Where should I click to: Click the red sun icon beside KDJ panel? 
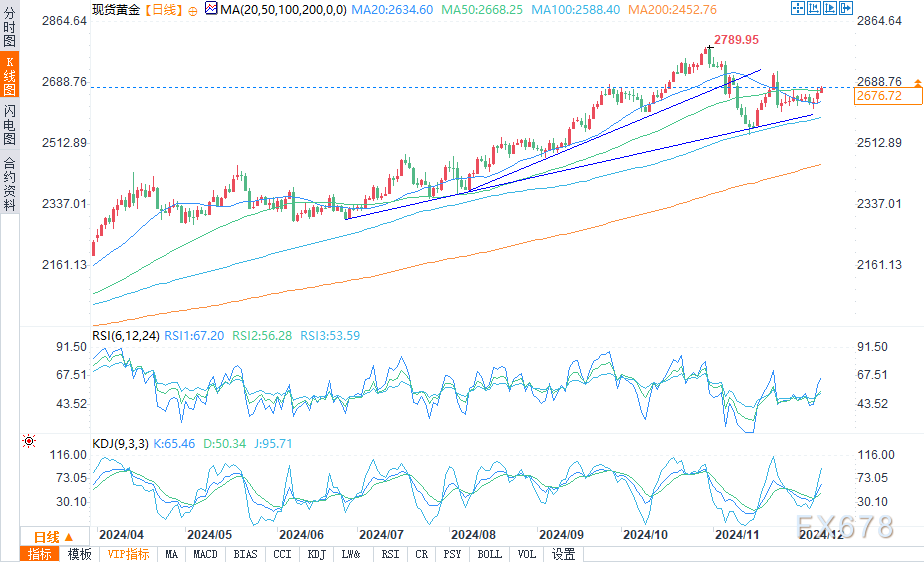pyautogui.click(x=29, y=441)
